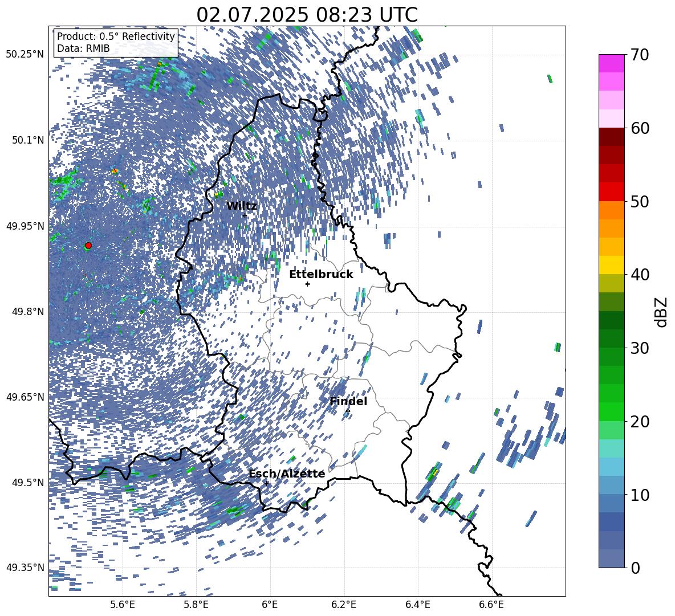Pick the olive colorbar swatch just below 40
675x616 pixels.
click(611, 283)
